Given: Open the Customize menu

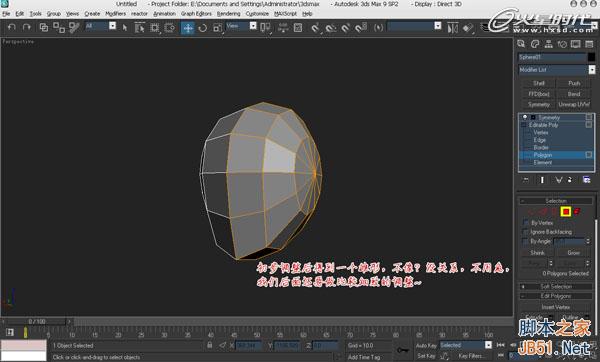Looking at the screenshot, I should (257, 13).
